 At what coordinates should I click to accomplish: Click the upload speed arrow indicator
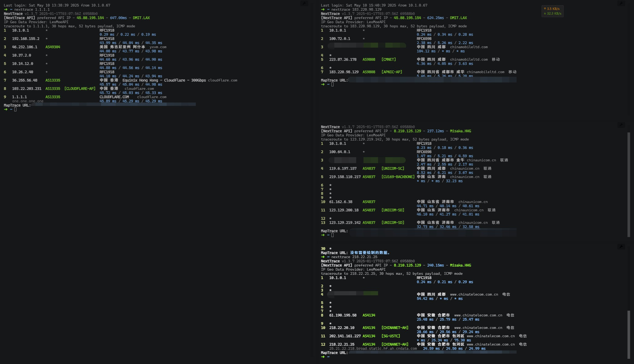coord(545,9)
